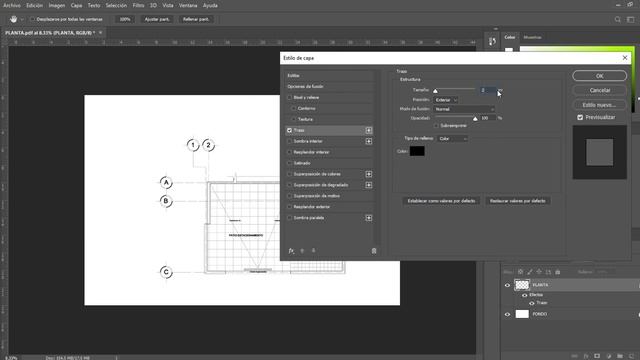Viewport: 640px width, 360px height.
Task: Open the search magnifier in the top bar
Action: coord(618,19)
